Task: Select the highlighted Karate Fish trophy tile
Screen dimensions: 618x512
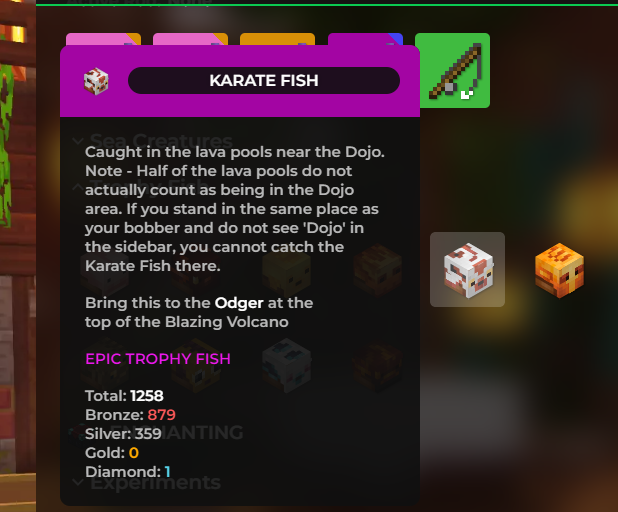Action: 467,270
